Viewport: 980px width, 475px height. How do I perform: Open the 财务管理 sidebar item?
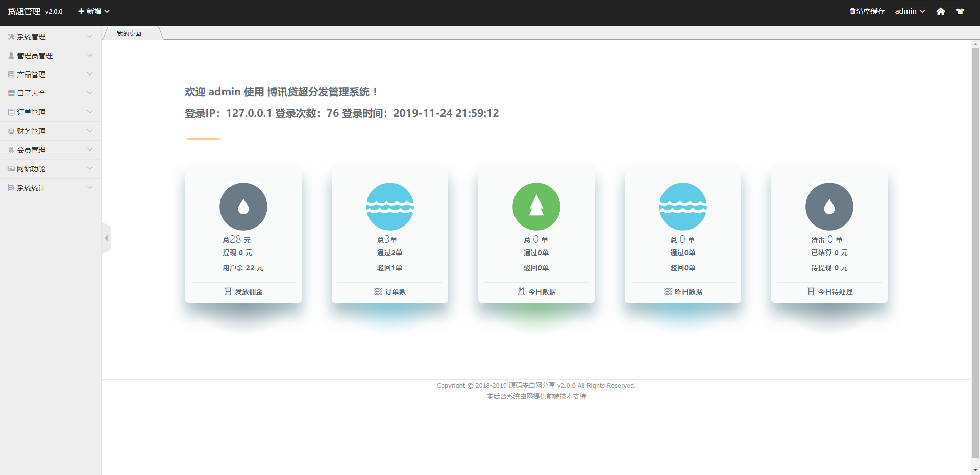point(51,131)
